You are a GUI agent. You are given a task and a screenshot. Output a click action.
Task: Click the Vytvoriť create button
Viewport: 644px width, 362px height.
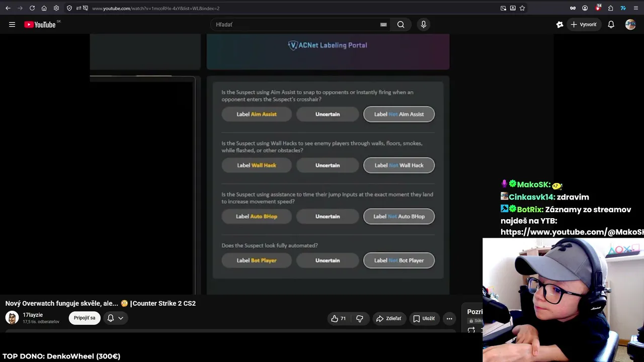tap(584, 25)
